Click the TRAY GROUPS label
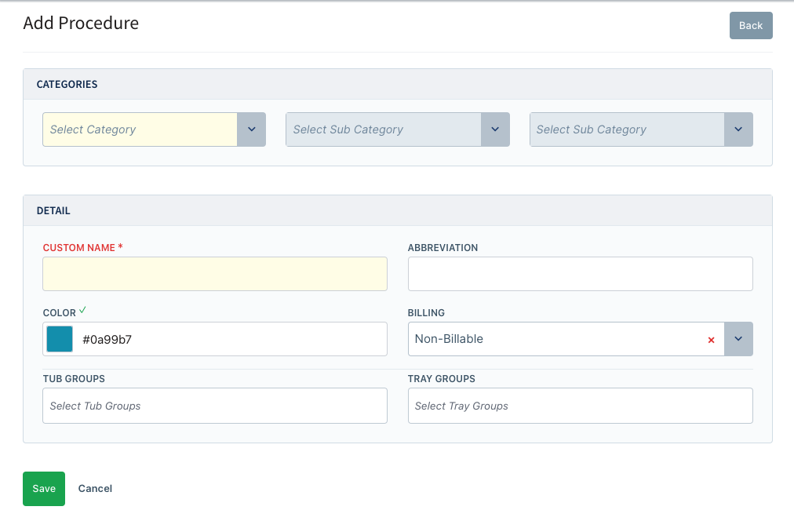This screenshot has height=532, width=794. point(442,378)
